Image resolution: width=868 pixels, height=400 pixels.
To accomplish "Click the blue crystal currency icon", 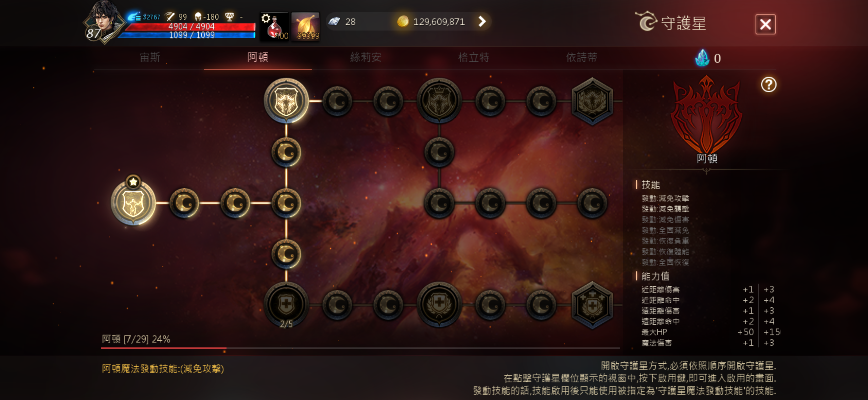I will coord(702,58).
